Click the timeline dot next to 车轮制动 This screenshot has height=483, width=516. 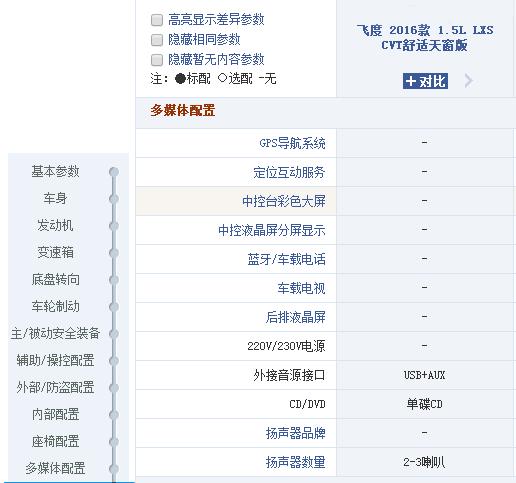pyautogui.click(x=114, y=307)
